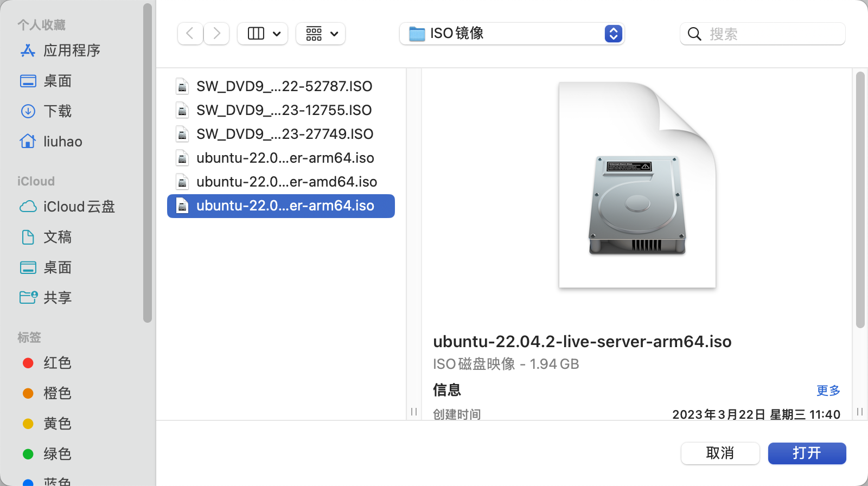Click the large disk image preview thumbnail

point(637,185)
